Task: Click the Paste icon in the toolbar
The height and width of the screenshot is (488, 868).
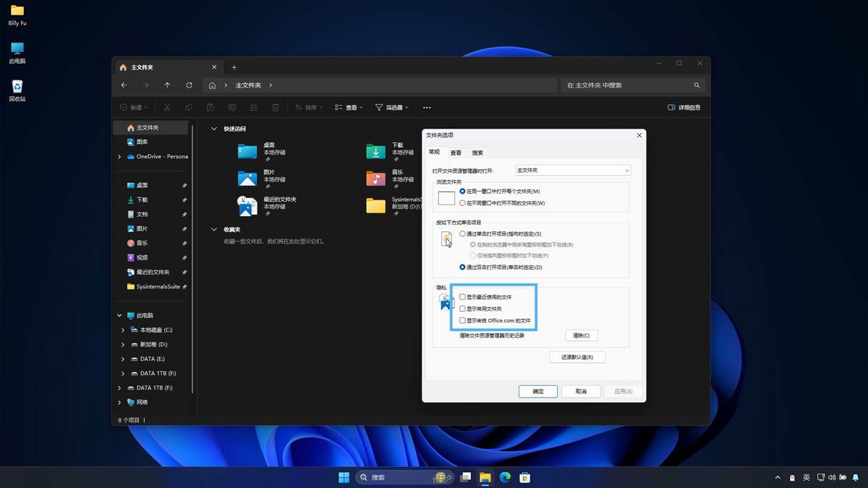Action: pyautogui.click(x=210, y=107)
